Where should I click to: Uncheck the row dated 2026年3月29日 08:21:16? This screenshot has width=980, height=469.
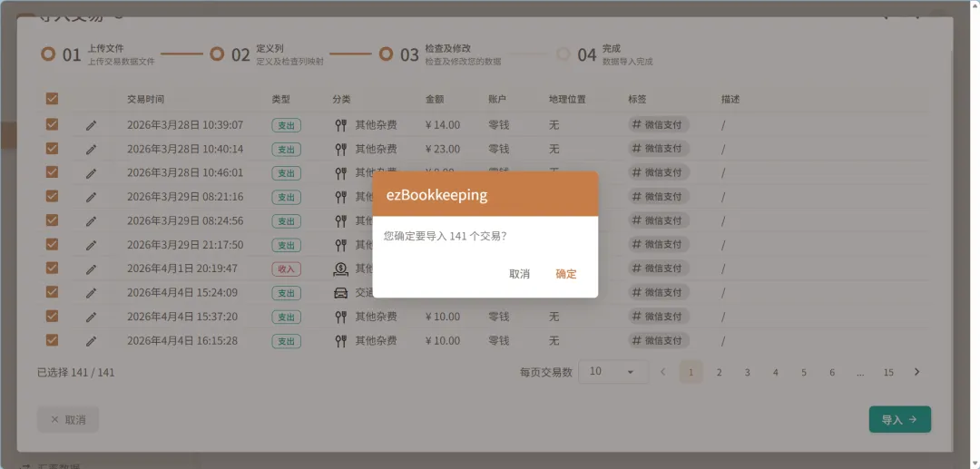click(52, 196)
